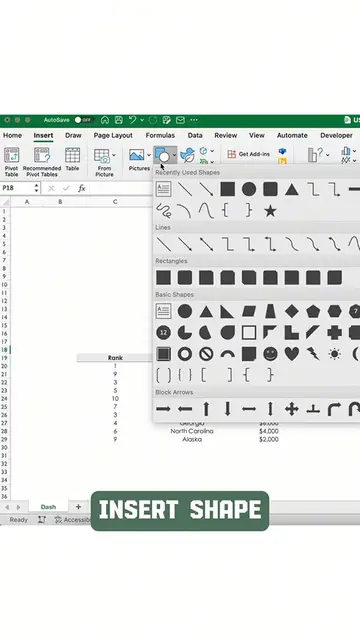Select the Cross shape in Basic Shapes
Screen dimensions: 360x640
pyautogui.click(x=335, y=333)
